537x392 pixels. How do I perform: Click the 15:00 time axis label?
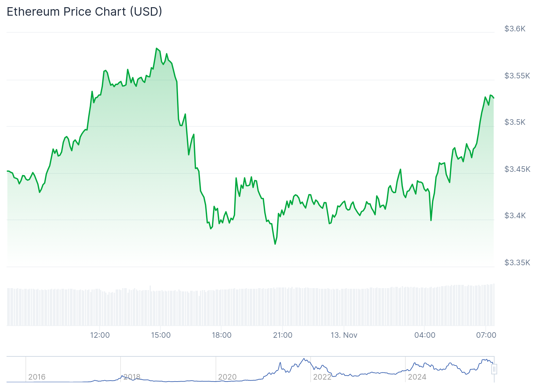(x=161, y=335)
